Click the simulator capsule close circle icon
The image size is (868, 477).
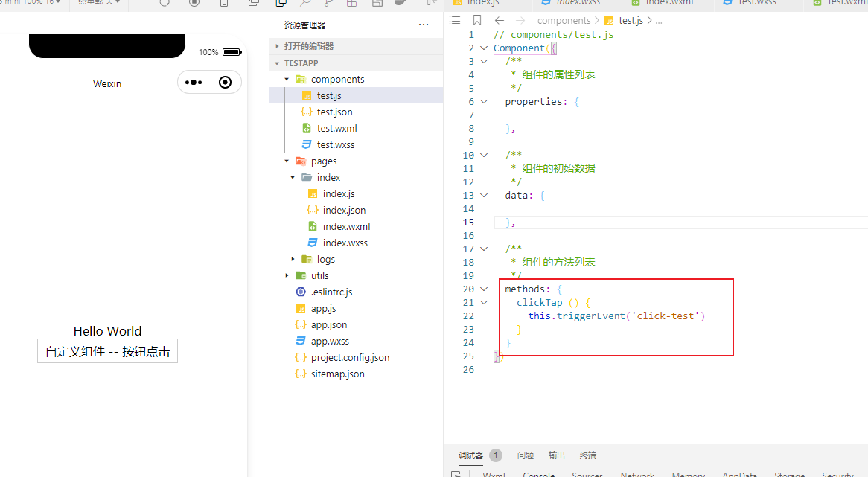226,83
